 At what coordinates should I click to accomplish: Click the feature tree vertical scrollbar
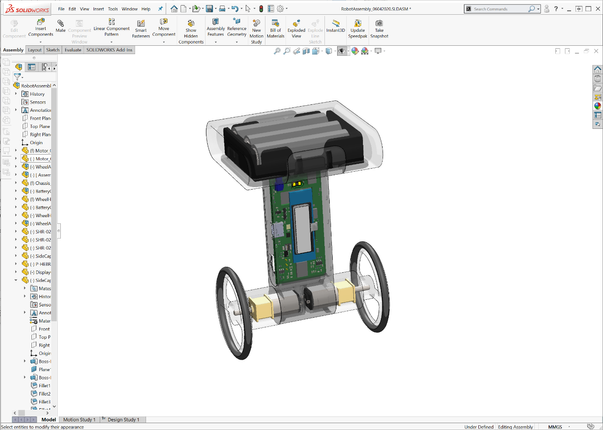[54, 204]
